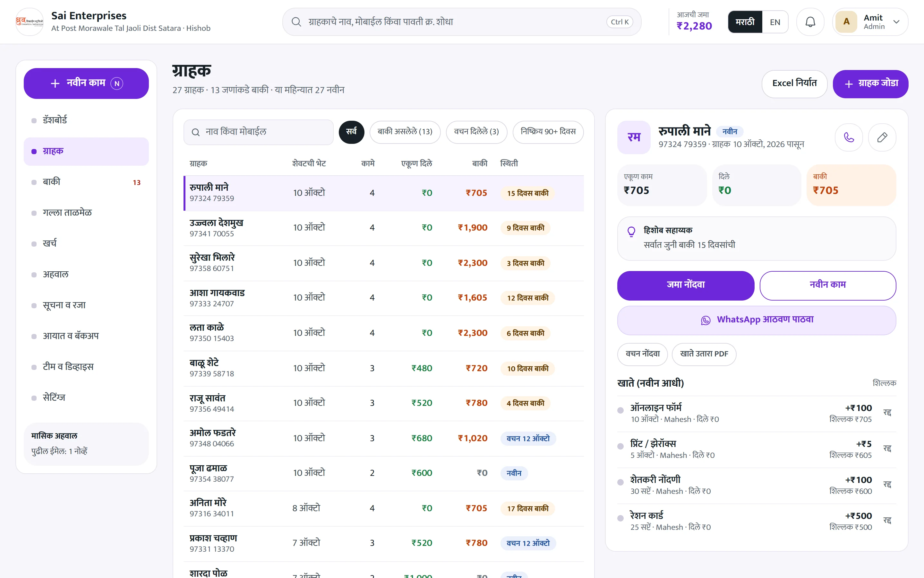Viewport: 924px width, 578px height.
Task: Click the नाव किंवा मोबाईल search field
Action: [259, 132]
